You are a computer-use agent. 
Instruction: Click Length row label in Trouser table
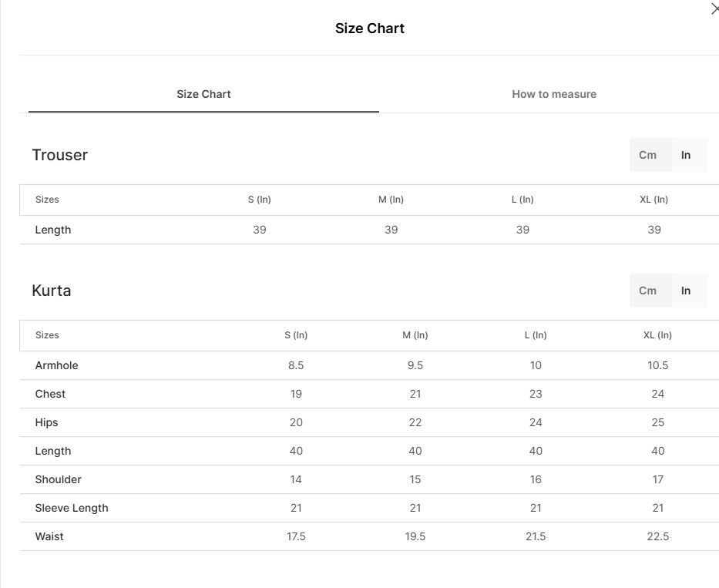(52, 230)
